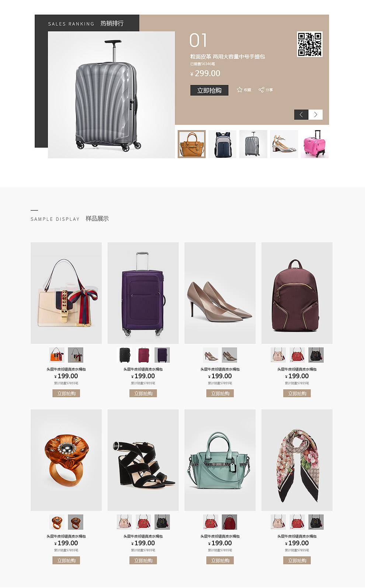Screen dimensions: 365x588
Task: Select the silver heels ranking thumbnail
Action: (284, 144)
